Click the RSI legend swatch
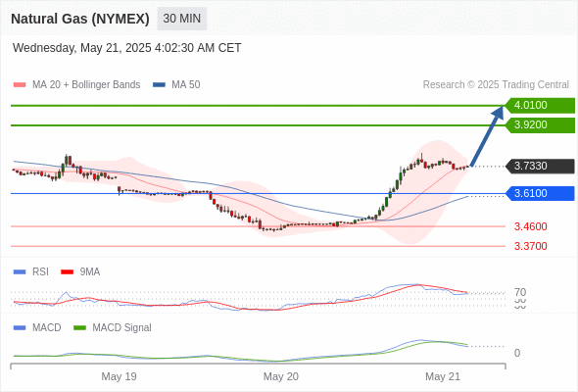The image size is (578, 392). point(20,272)
